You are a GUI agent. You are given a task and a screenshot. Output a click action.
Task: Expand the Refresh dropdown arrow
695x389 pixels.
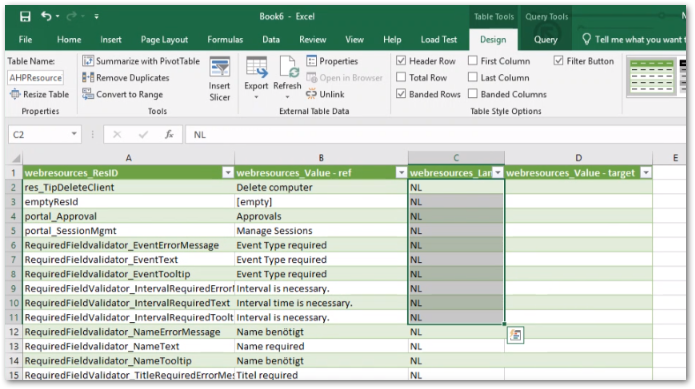coord(287,97)
